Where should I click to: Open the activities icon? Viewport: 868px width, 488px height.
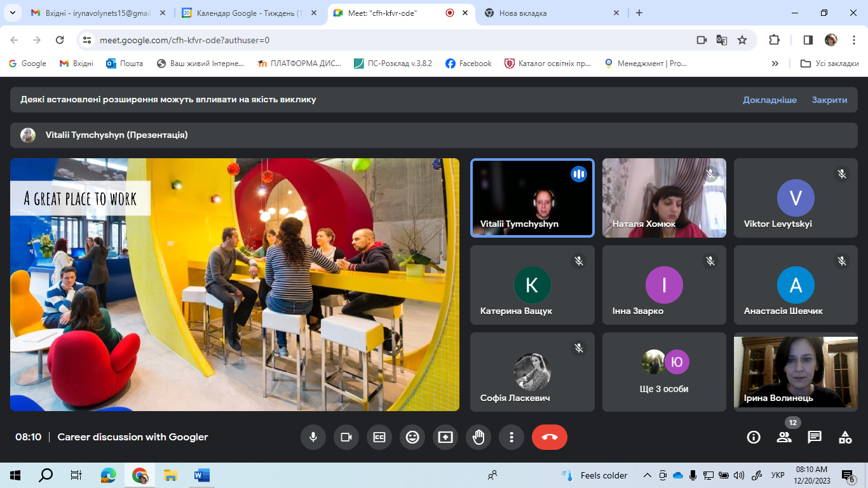pyautogui.click(x=845, y=437)
